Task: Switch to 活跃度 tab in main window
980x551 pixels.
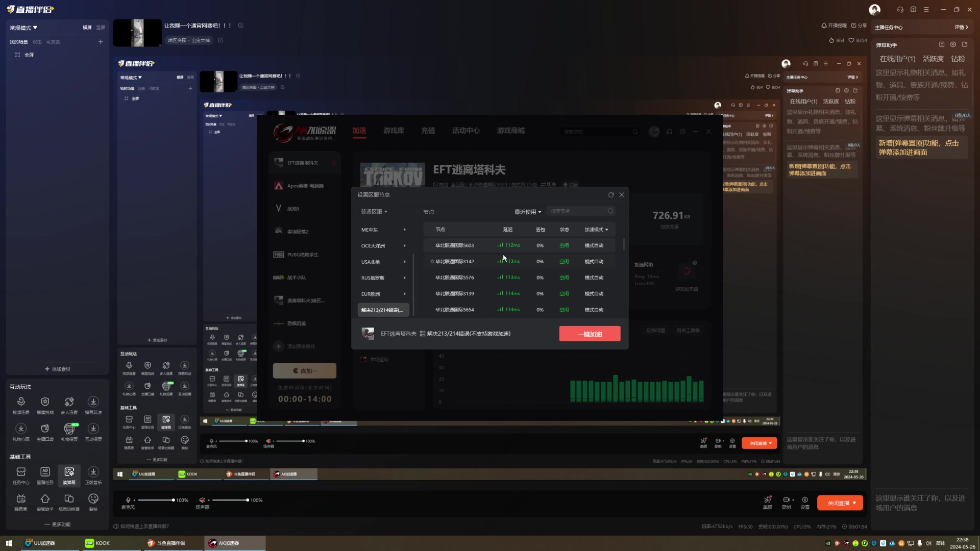Action: pos(933,59)
